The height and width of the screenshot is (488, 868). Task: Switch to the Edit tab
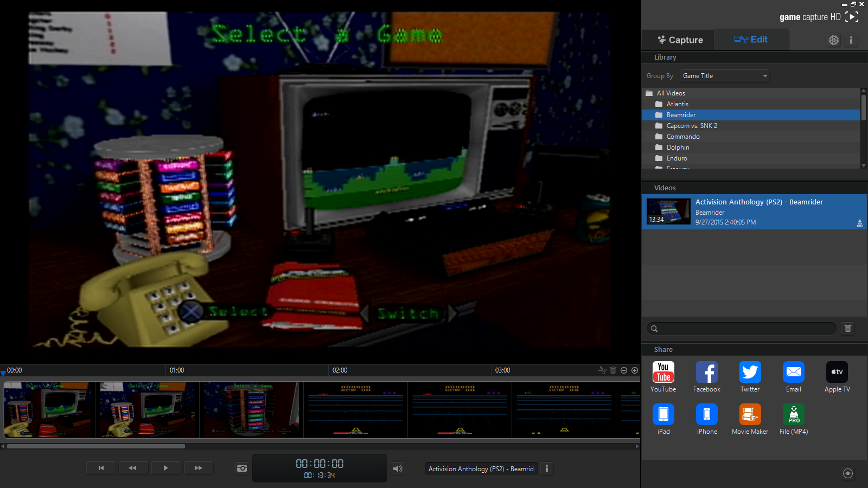(751, 40)
